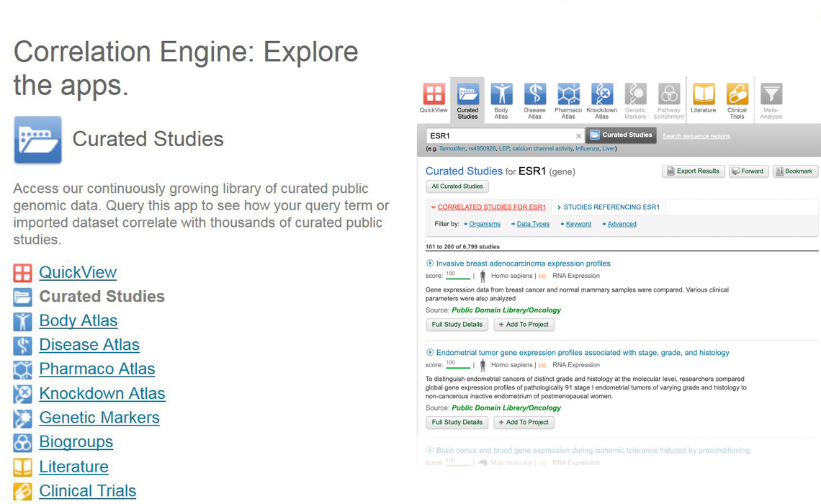
Task: Open Knockdown Atlas in the toolbar
Action: pyautogui.click(x=601, y=94)
